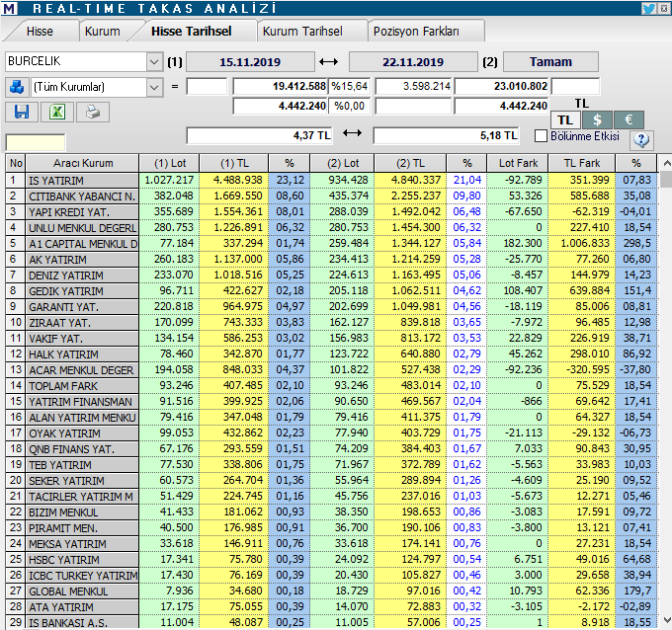
Task: Click the yellow search input field
Action: 36,142
